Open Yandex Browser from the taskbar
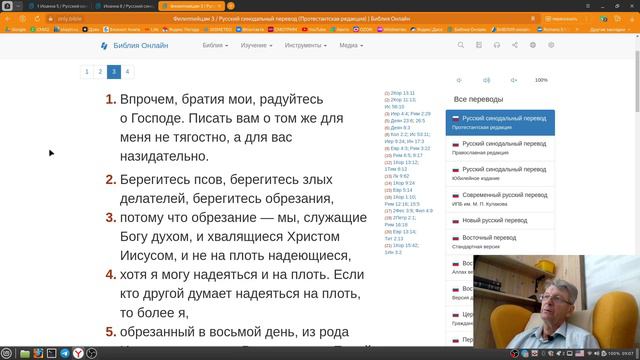The image size is (640, 360). click(78, 353)
